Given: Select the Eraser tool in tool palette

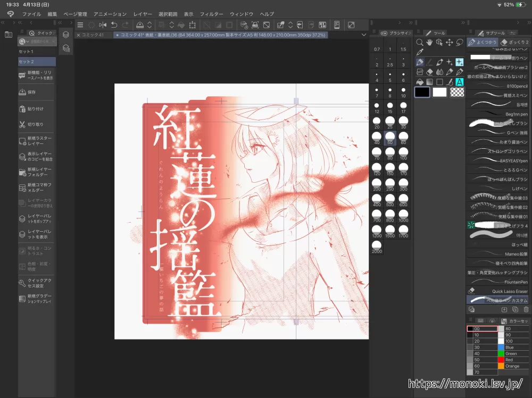Looking at the screenshot, I should 429,72.
